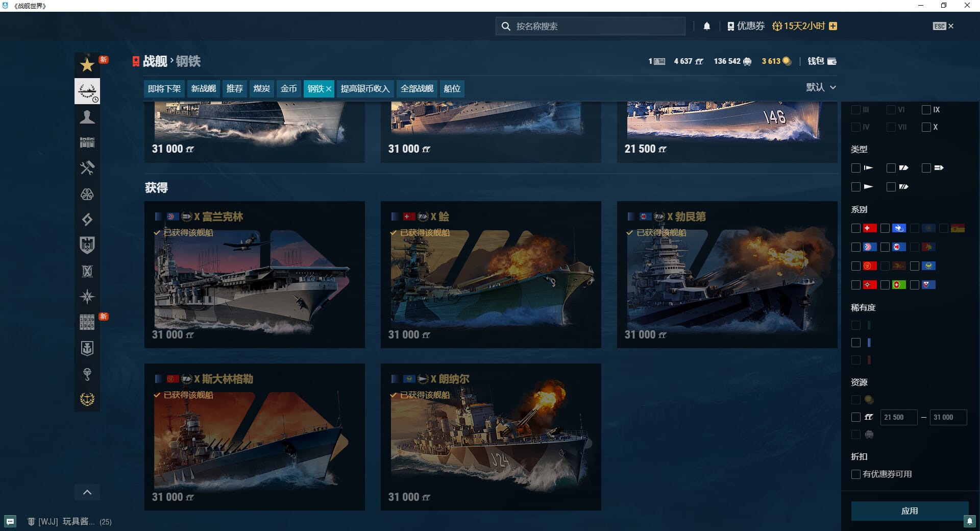Open the featured star section in sidebar
Screen dimensions: 980x531
tap(87, 65)
